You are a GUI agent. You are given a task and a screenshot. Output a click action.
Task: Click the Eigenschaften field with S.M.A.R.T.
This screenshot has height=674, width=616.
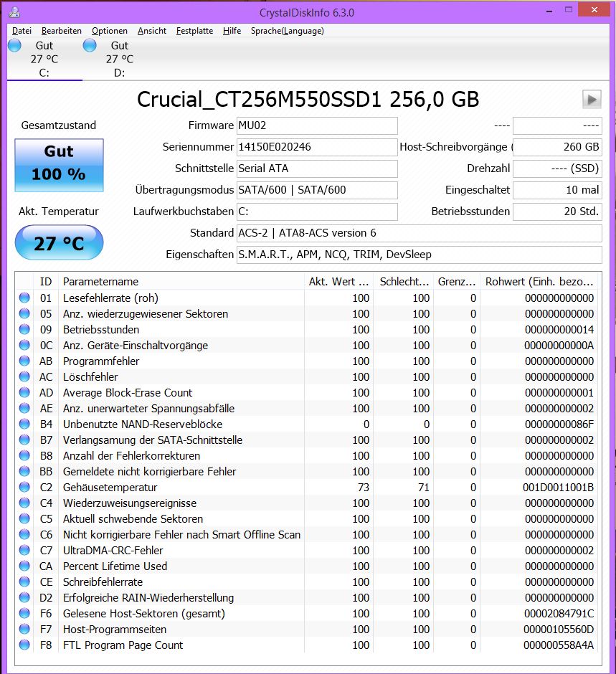pyautogui.click(x=419, y=255)
